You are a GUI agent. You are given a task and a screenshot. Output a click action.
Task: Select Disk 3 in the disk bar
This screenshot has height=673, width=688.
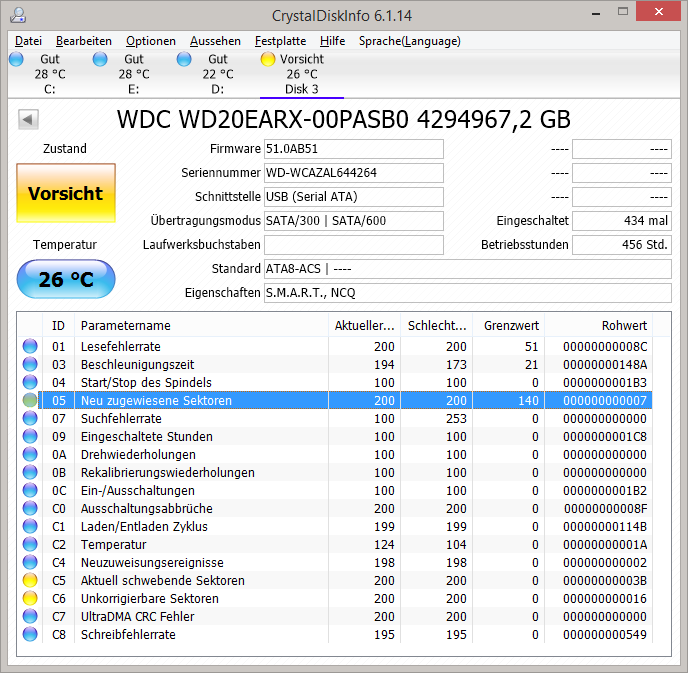click(x=302, y=74)
